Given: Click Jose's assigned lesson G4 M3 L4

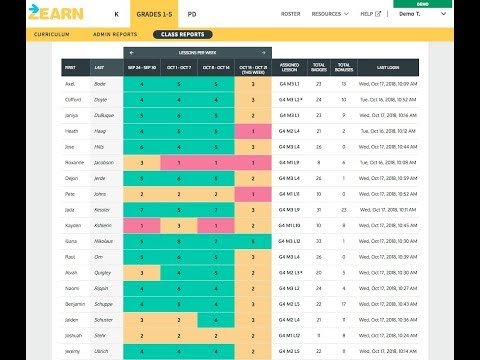Looking at the screenshot, I should pyautogui.click(x=289, y=147).
